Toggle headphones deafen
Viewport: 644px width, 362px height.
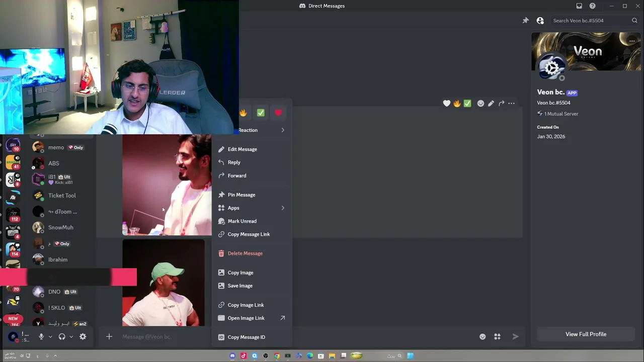(62, 337)
